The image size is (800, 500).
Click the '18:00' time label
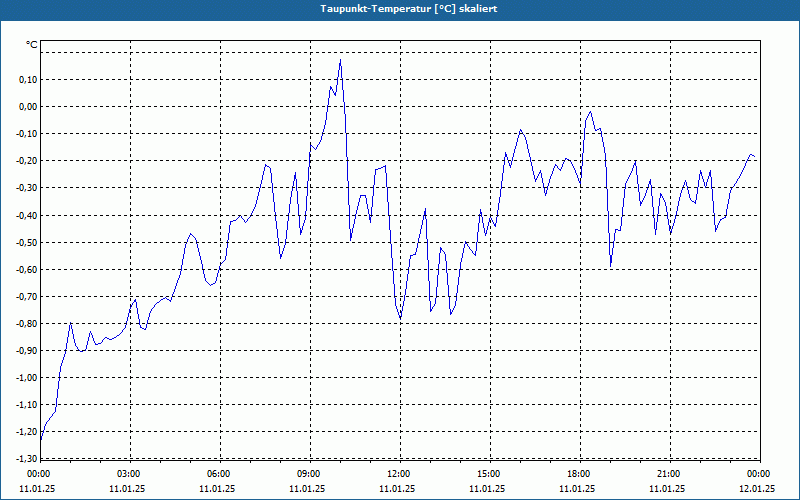point(578,474)
